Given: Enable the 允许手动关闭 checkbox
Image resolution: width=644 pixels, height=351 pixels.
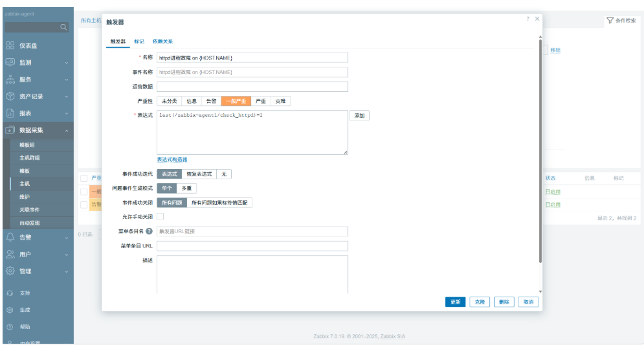Looking at the screenshot, I should click(x=160, y=216).
